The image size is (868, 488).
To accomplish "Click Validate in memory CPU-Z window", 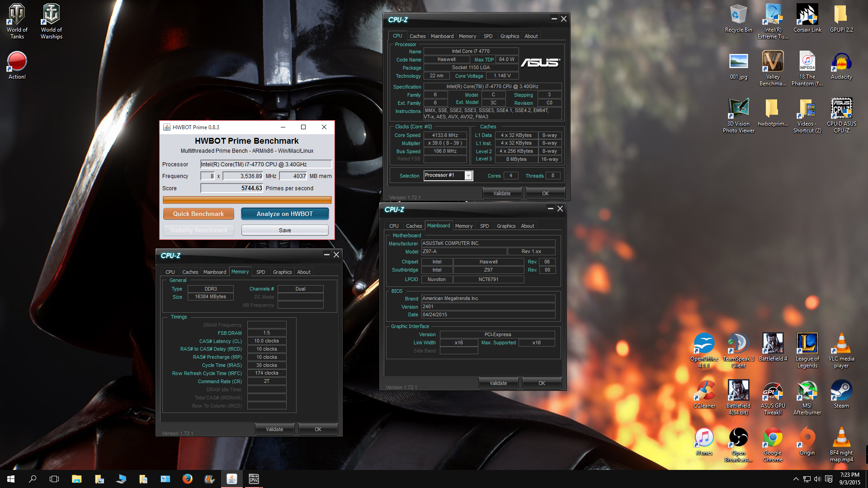I will (274, 429).
